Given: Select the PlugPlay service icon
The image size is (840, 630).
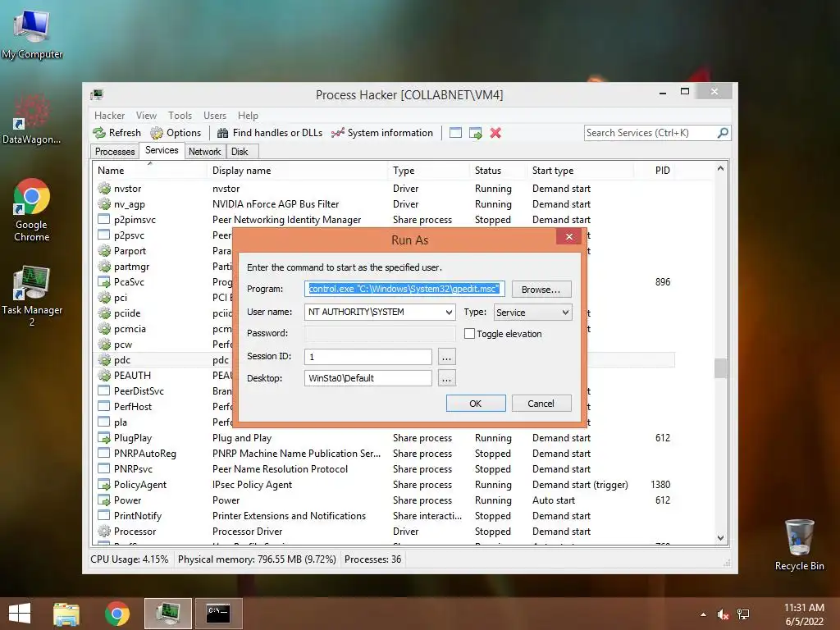Looking at the screenshot, I should point(104,438).
